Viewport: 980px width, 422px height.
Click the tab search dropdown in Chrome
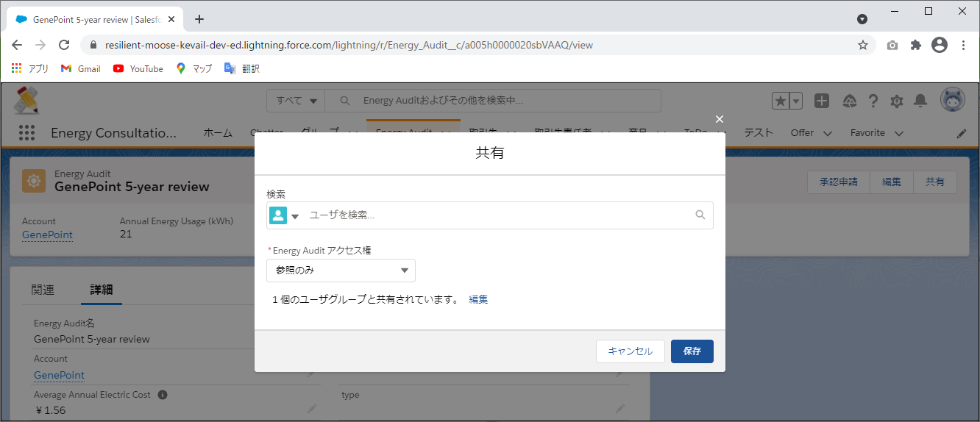point(862,19)
